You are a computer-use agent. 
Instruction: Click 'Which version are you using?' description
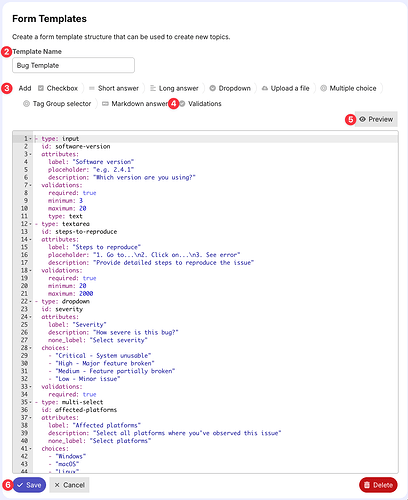click(x=144, y=177)
